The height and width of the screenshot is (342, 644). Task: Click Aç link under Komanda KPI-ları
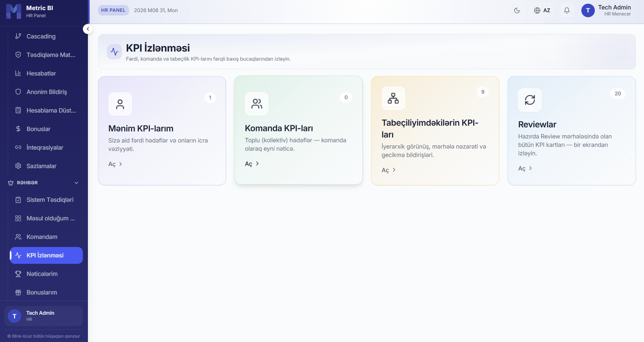(252, 164)
